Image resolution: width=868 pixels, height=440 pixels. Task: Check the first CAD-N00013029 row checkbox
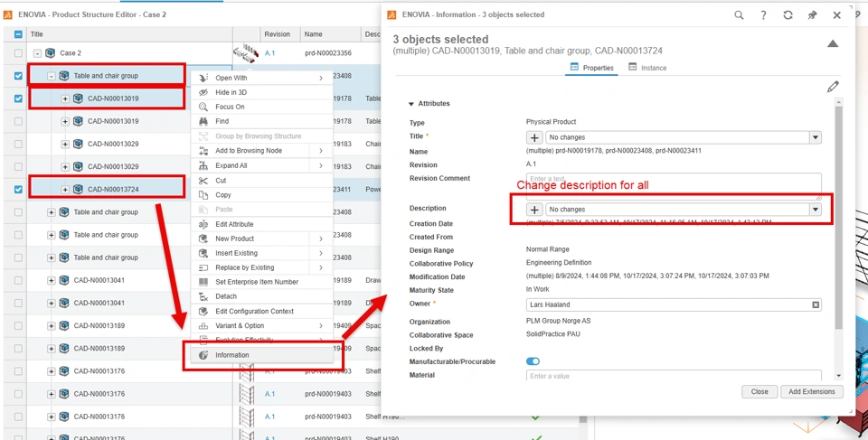pyautogui.click(x=18, y=144)
